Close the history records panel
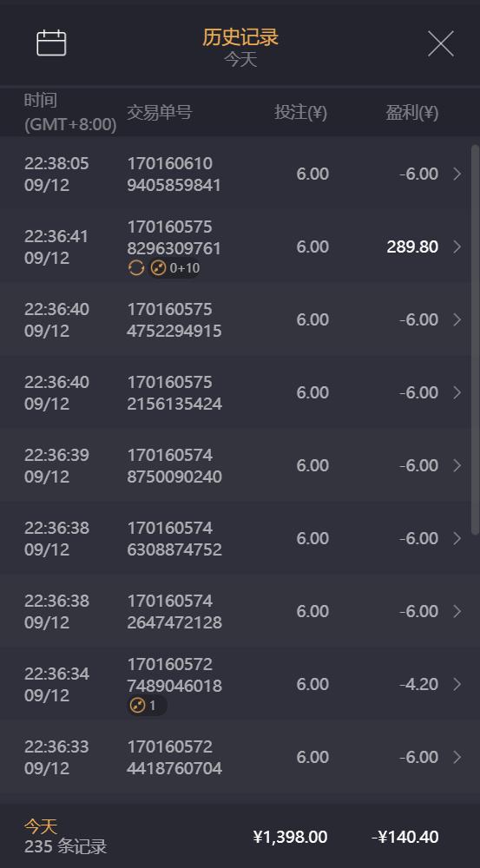Viewport: 480px width, 868px height. [441, 43]
